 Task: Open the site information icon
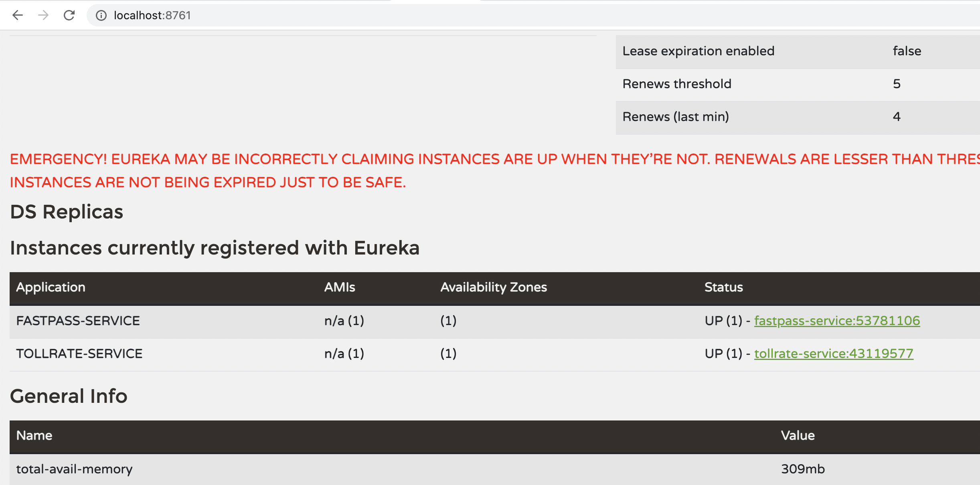click(101, 15)
